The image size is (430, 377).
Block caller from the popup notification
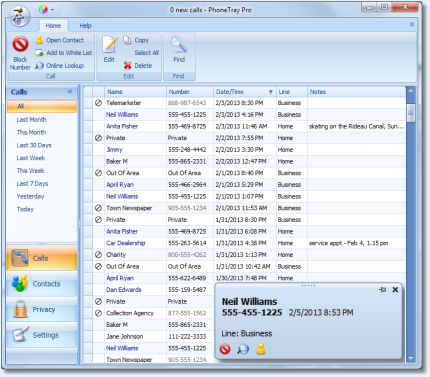point(225,349)
